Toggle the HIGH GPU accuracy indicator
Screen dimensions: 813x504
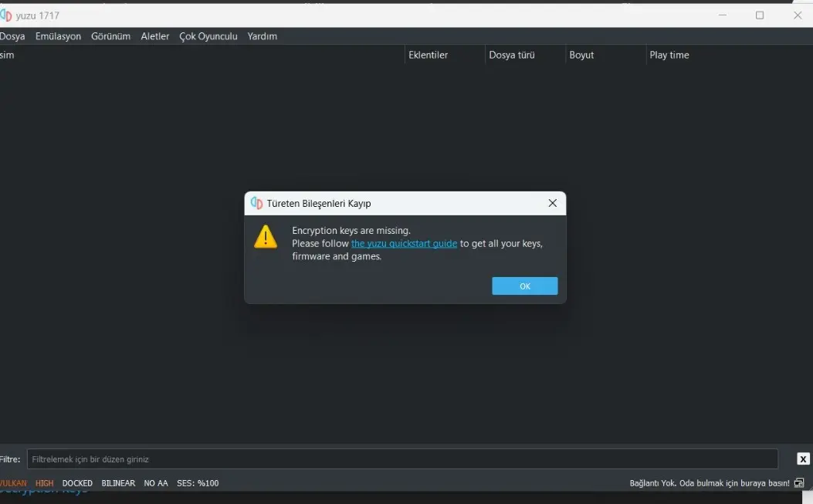point(44,483)
